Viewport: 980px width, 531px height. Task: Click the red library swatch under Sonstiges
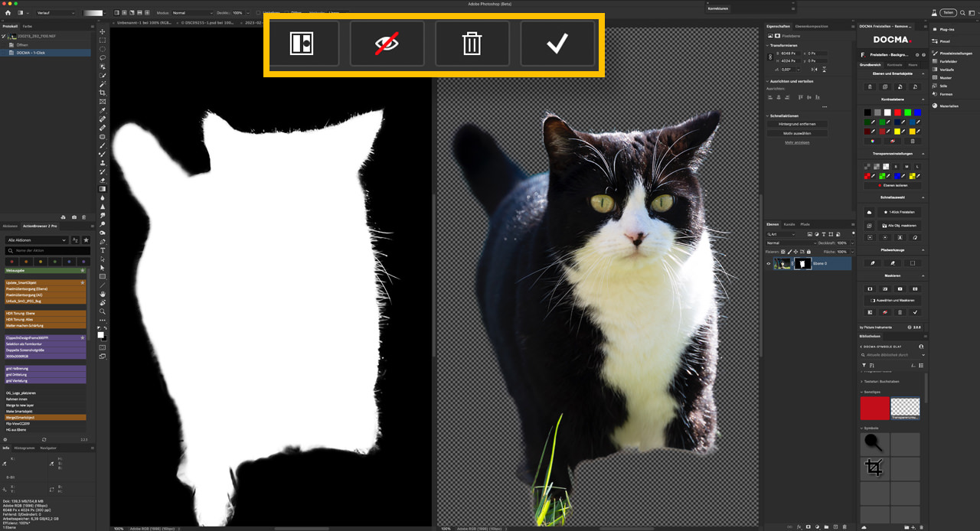(874, 408)
